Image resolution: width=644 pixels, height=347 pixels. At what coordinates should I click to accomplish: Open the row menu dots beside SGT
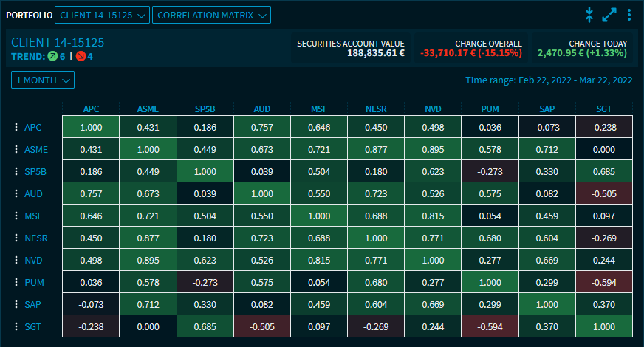tap(16, 327)
